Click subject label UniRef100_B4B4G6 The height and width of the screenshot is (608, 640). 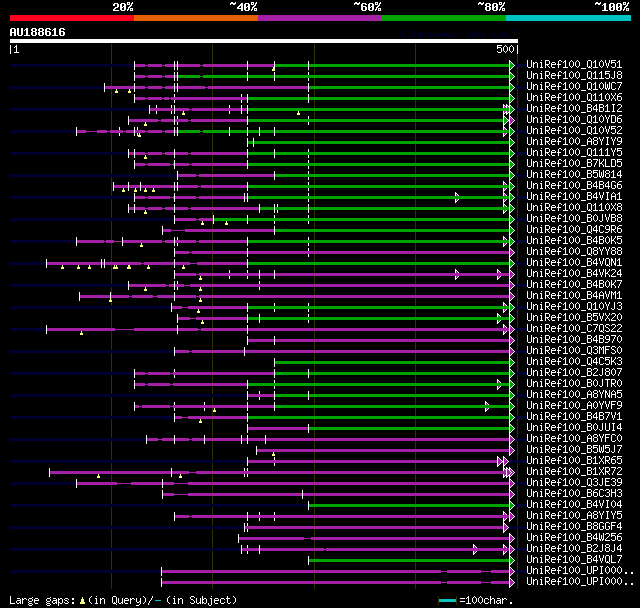click(574, 186)
